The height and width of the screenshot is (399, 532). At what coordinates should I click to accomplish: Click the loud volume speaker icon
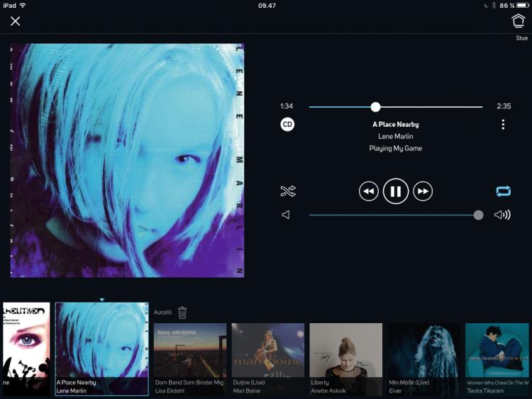click(x=502, y=215)
